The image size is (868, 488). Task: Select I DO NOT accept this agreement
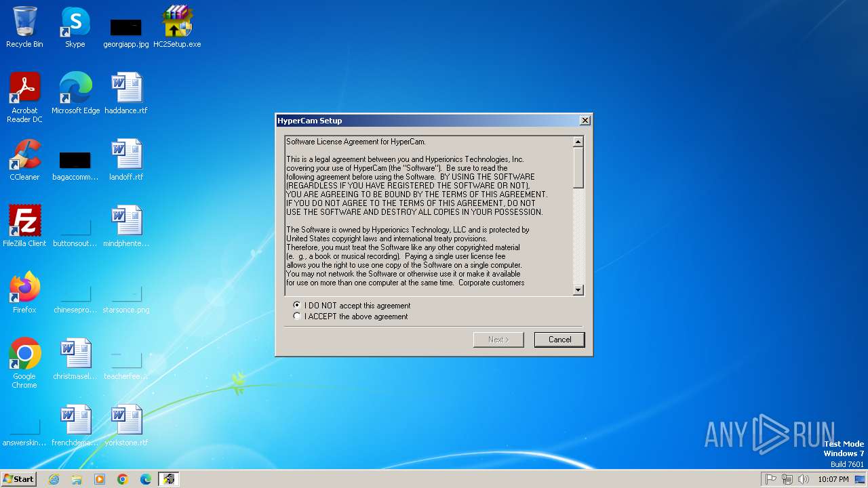tap(352, 306)
